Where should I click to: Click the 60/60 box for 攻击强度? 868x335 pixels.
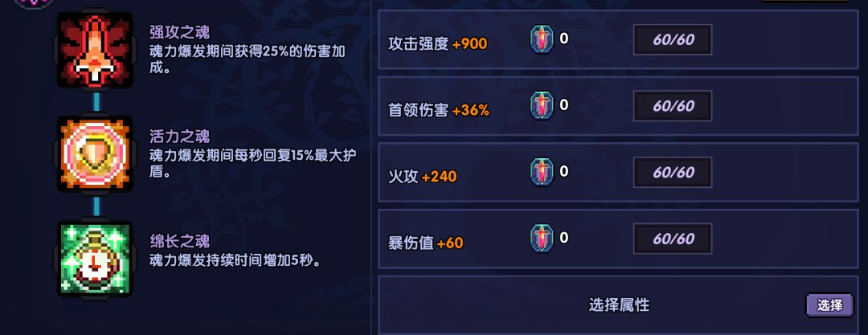[673, 40]
